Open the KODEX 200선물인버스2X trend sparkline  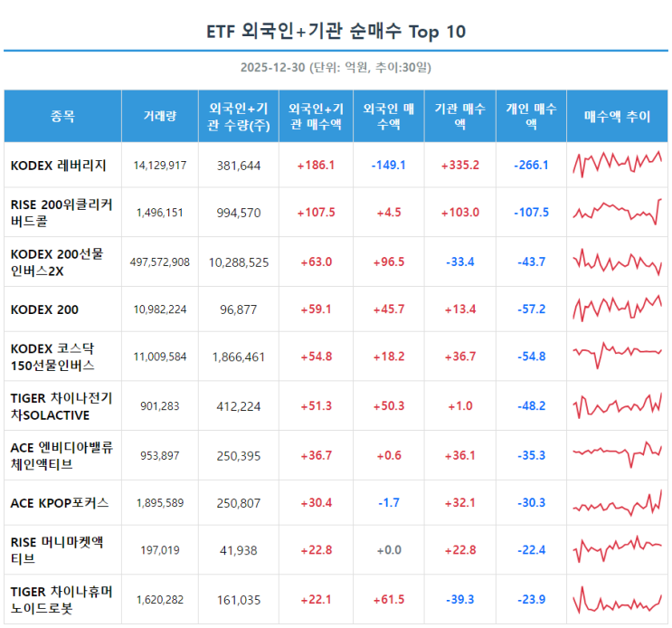coord(617,262)
